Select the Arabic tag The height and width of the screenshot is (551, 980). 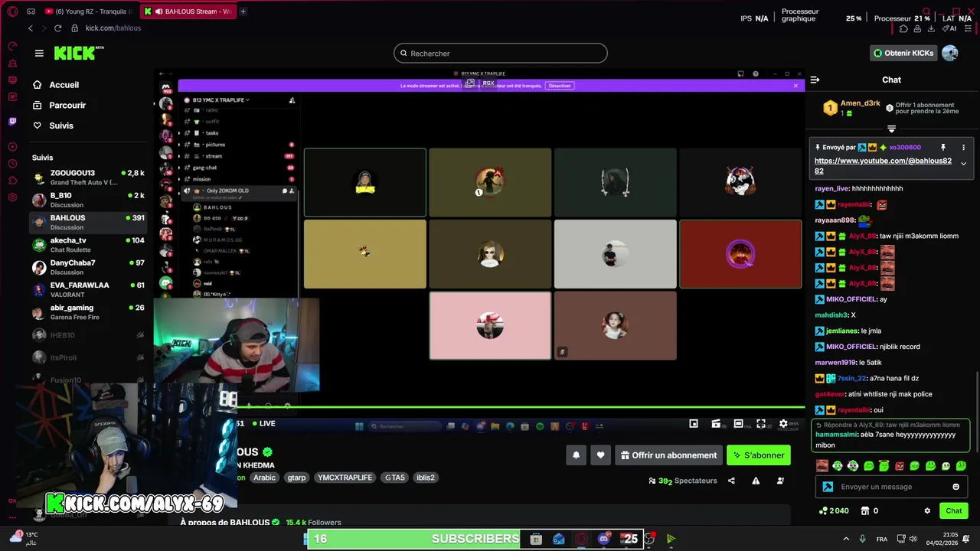[x=264, y=478]
